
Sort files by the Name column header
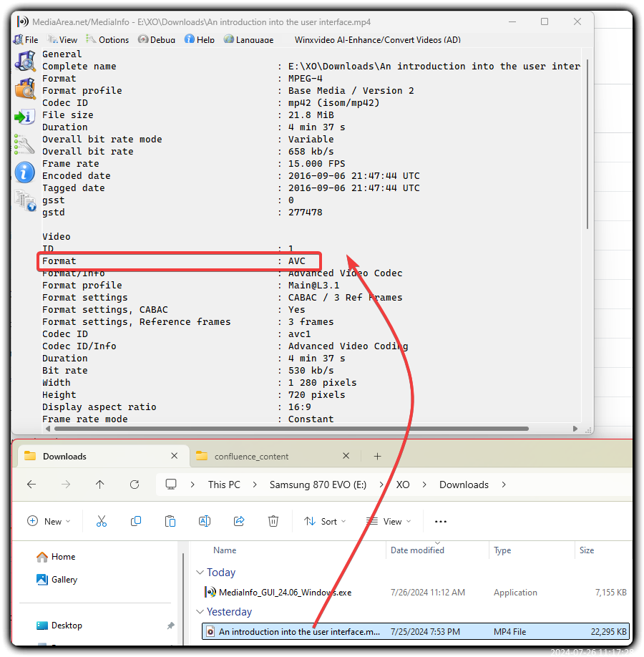(x=225, y=550)
